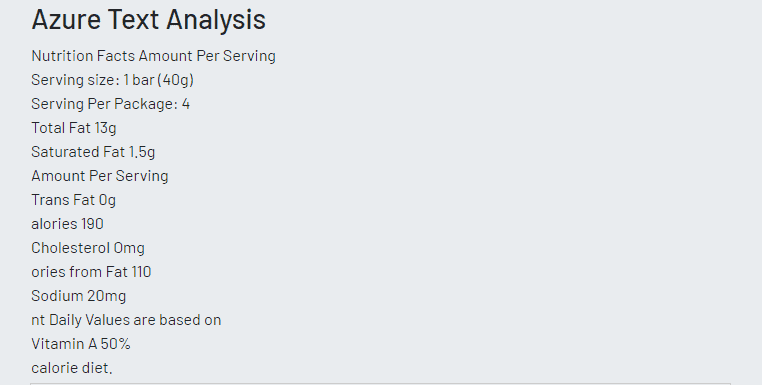Click the 50% value
This screenshot has width=767, height=385.
pyautogui.click(x=115, y=343)
